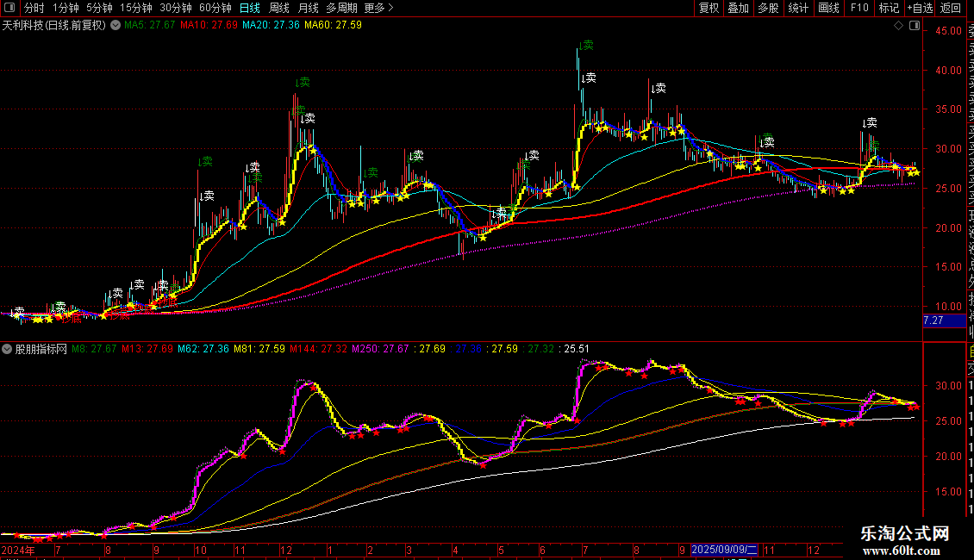The width and height of the screenshot is (974, 560).
Task: Click the M144: 27.32 indicator value
Action: [318, 349]
